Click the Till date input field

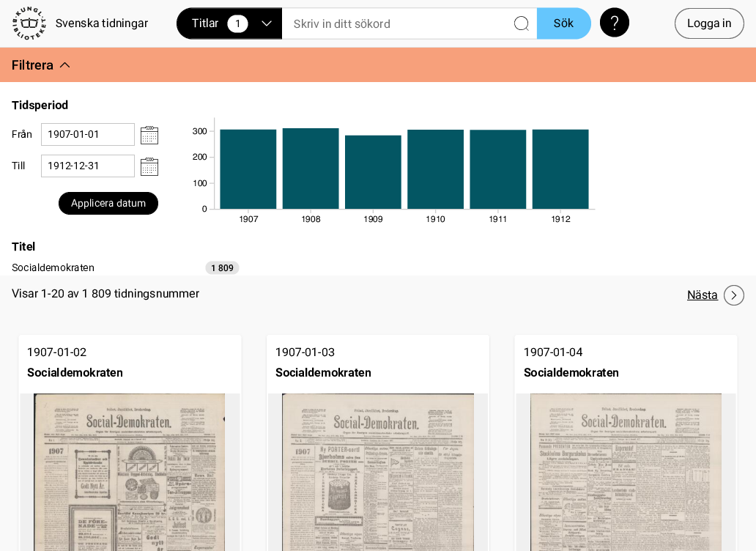tap(88, 166)
